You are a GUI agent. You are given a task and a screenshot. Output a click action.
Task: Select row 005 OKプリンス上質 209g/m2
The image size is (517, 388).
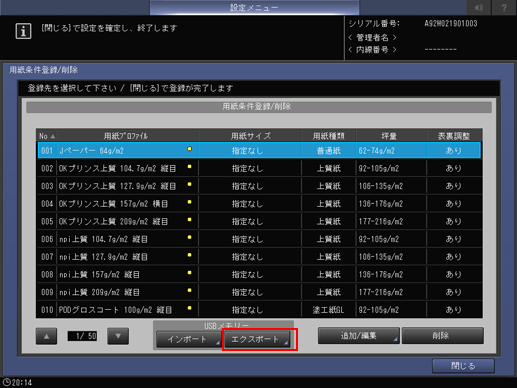pyautogui.click(x=259, y=221)
